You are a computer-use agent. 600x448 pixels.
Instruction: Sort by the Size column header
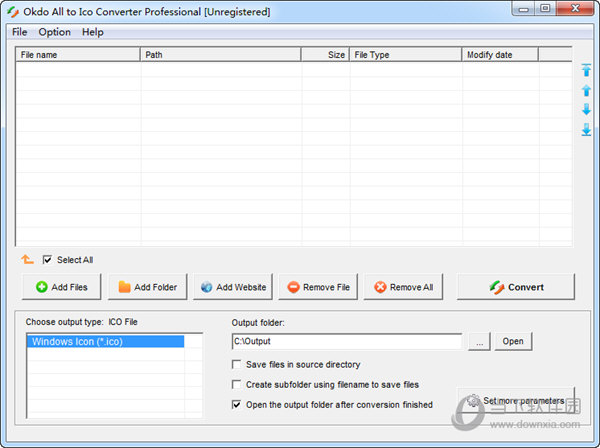tap(325, 55)
